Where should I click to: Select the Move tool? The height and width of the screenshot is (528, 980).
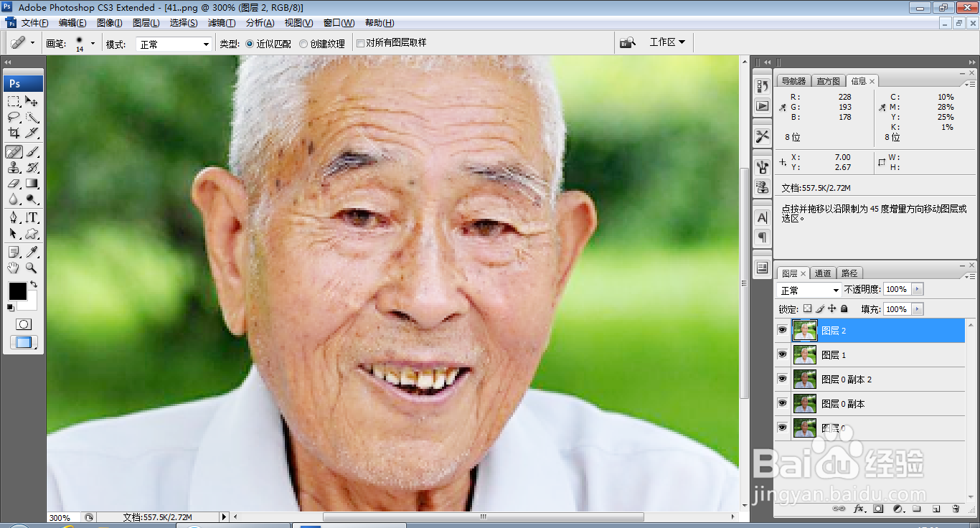pos(32,101)
